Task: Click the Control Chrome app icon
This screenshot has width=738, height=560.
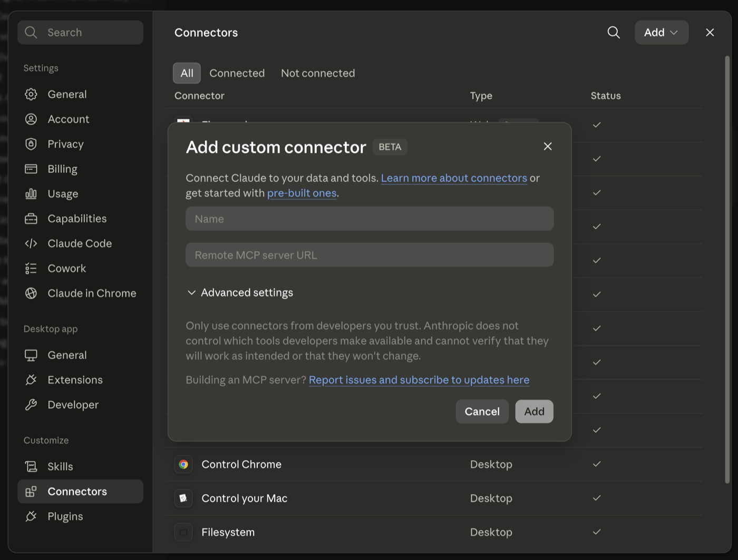Action: coord(183,464)
